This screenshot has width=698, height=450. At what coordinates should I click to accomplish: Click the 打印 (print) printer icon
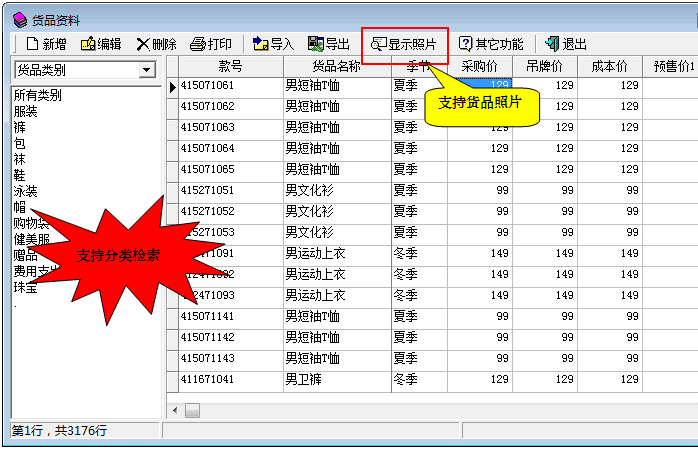point(198,44)
